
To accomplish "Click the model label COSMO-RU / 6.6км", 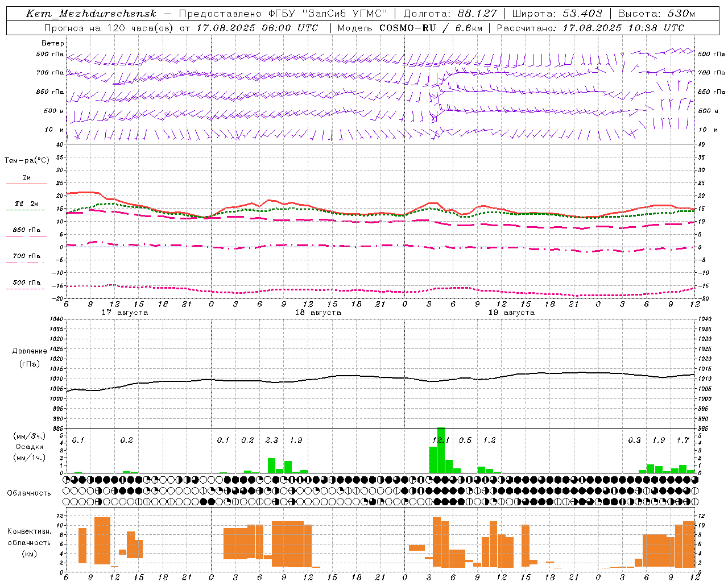I will 431,28.
